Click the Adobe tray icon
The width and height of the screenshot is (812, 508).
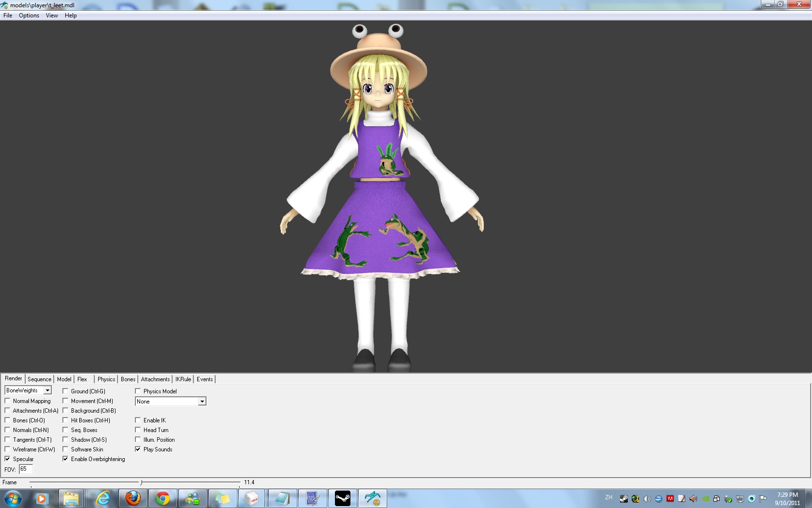pos(670,499)
